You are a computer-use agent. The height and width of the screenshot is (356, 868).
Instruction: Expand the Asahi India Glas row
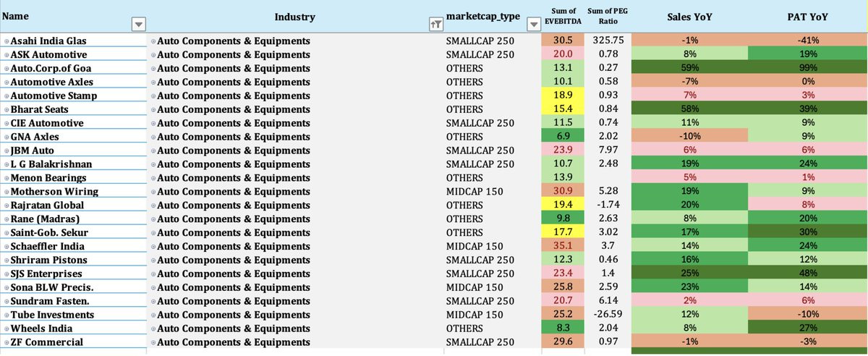[7, 41]
